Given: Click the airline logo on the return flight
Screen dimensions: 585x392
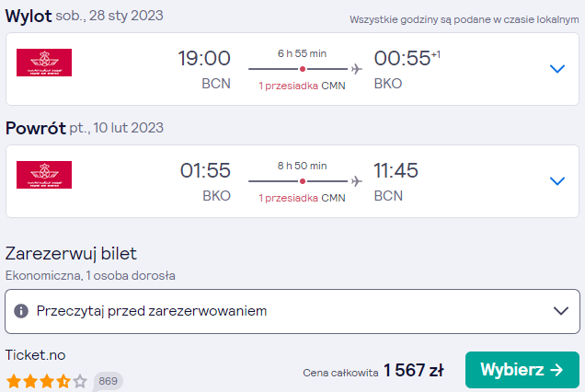Looking at the screenshot, I should 44,175.
